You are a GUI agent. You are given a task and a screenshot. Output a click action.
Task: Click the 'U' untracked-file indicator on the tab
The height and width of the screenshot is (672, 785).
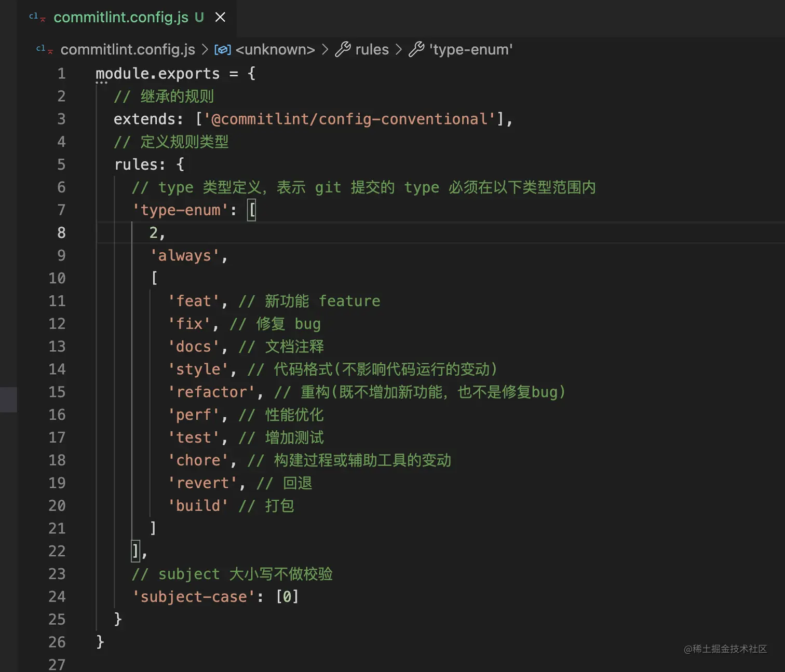[199, 17]
